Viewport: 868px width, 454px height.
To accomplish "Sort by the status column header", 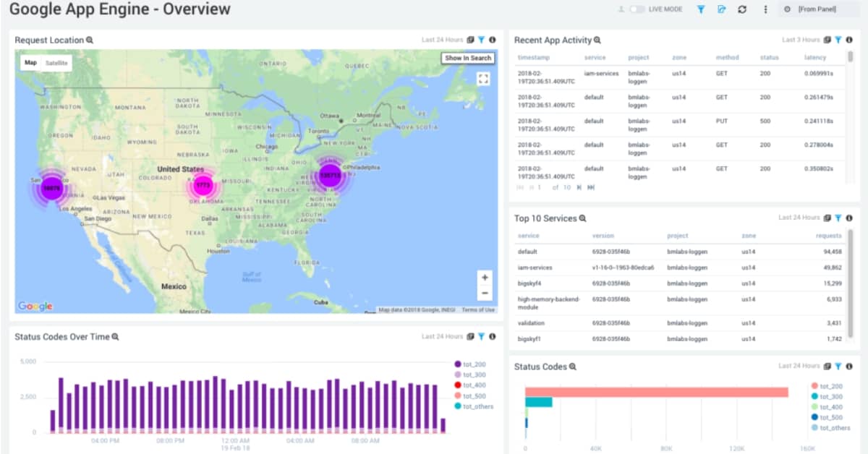I will (x=769, y=58).
